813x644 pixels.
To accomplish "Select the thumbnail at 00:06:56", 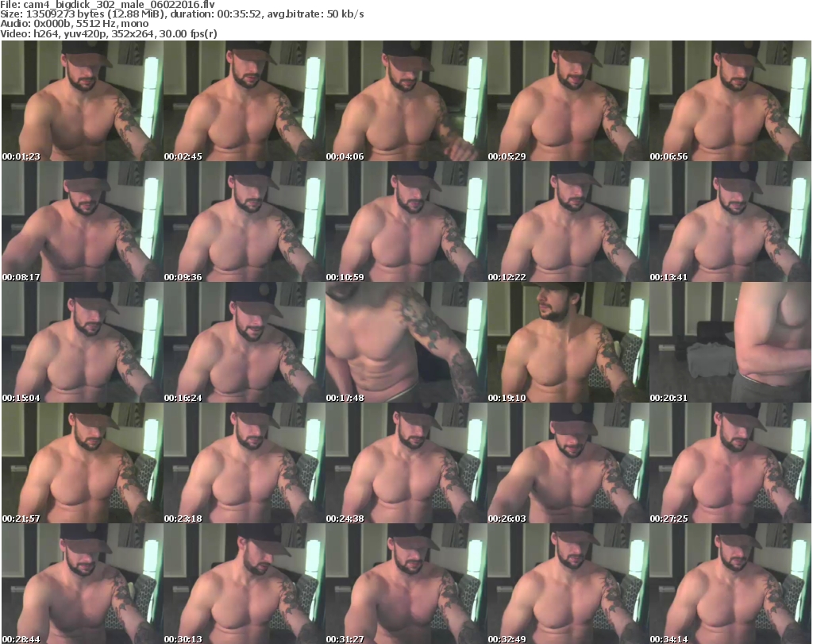I will click(x=730, y=101).
